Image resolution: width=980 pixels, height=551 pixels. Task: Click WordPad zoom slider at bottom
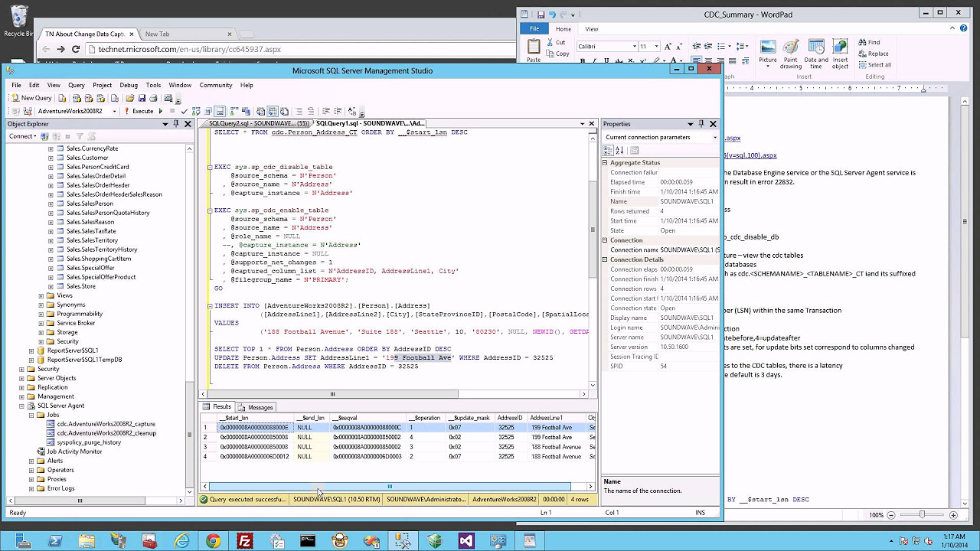point(922,515)
